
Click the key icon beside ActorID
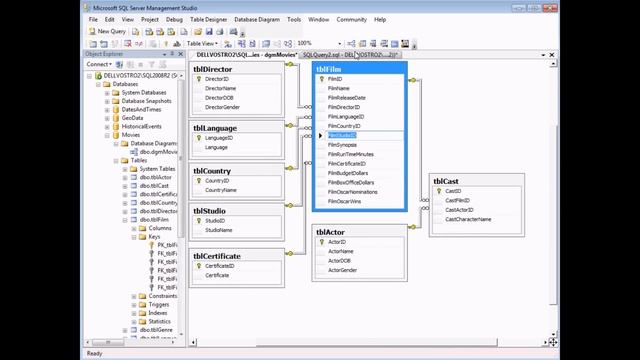(322, 242)
